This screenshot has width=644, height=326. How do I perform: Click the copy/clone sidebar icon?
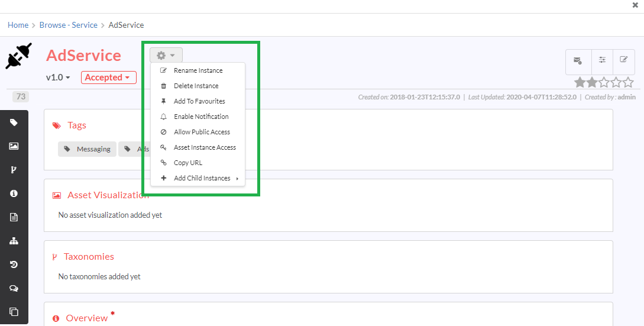tap(14, 312)
